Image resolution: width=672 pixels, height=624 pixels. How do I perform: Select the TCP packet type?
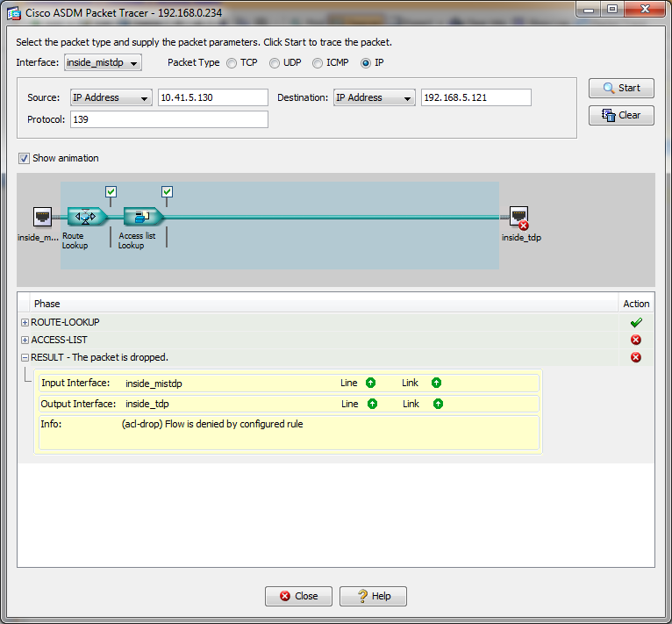coord(232,63)
